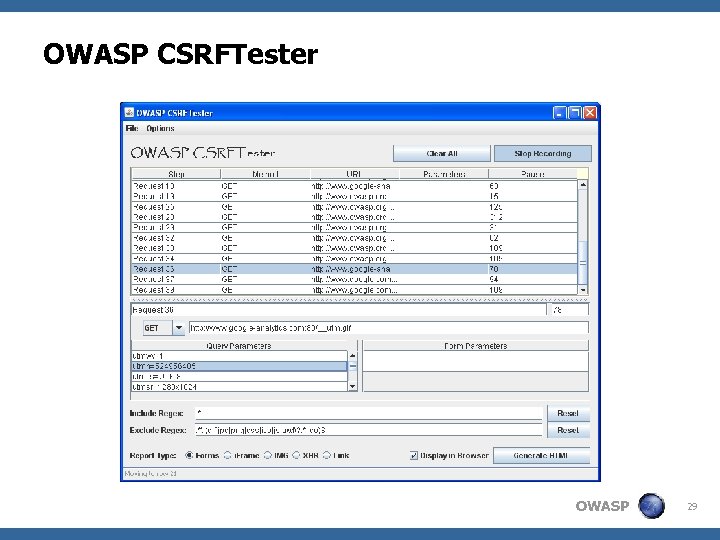The width and height of the screenshot is (720, 540).
Task: Select the last request row with pause 108
Action: 354,290
